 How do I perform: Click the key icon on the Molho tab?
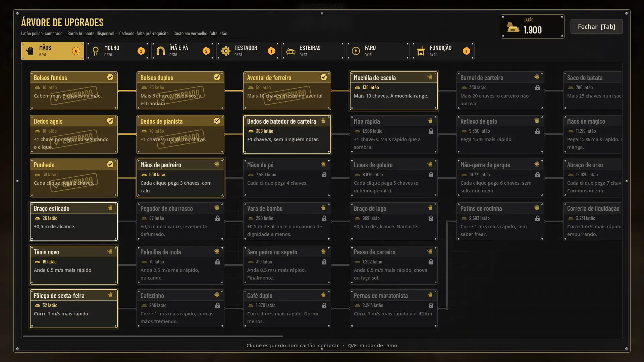pos(95,51)
